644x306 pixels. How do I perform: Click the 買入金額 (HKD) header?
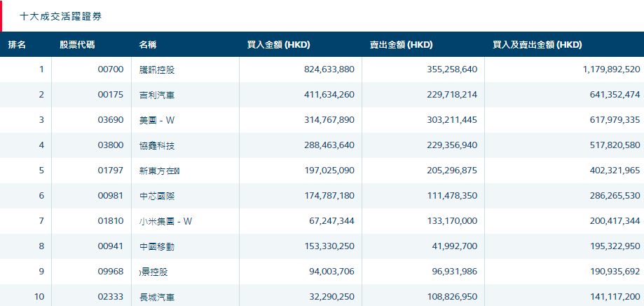pos(278,45)
